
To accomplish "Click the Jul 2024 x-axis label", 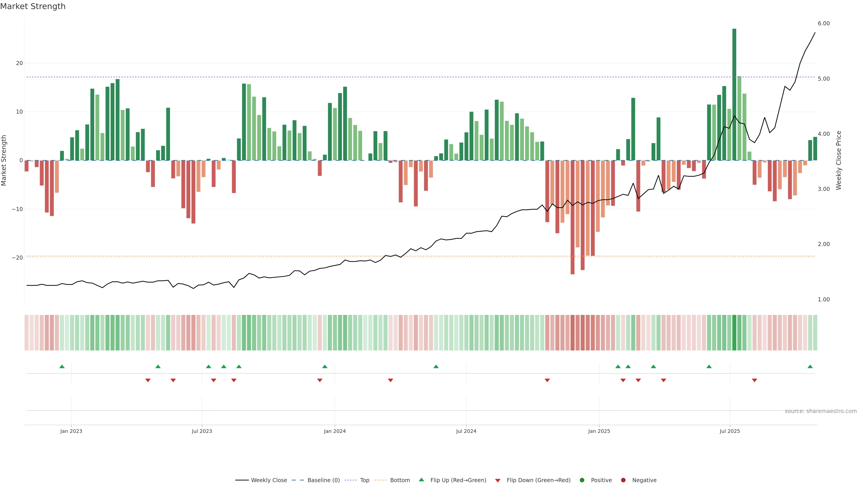I will (x=466, y=431).
